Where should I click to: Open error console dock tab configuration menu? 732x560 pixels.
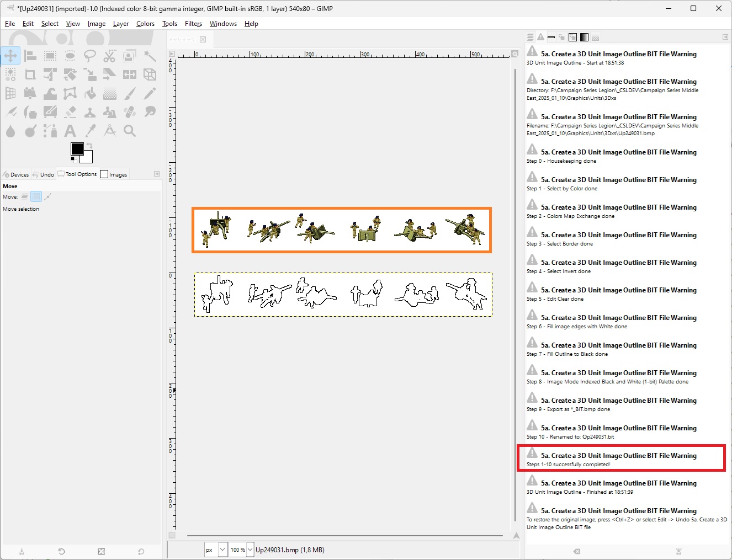725,37
